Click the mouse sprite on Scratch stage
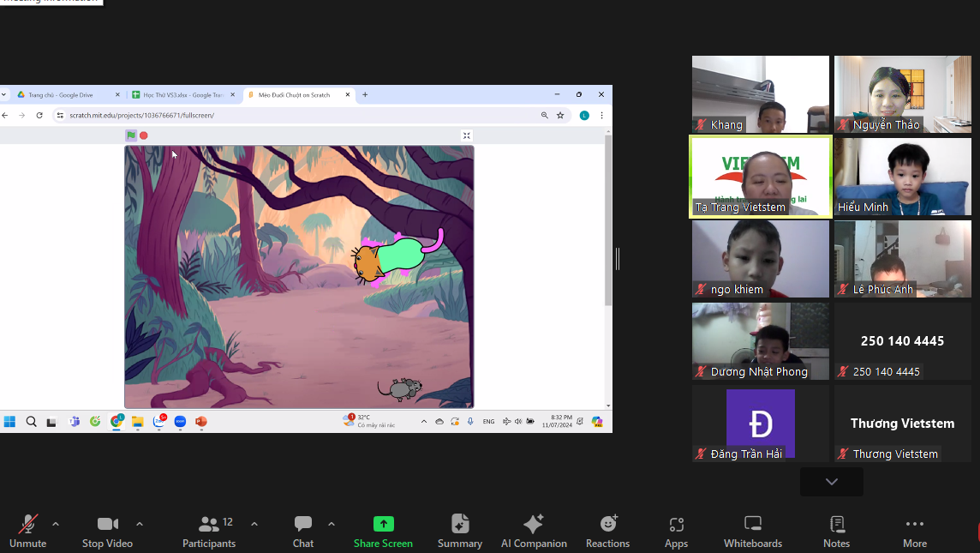This screenshot has width=980, height=553. tap(400, 389)
